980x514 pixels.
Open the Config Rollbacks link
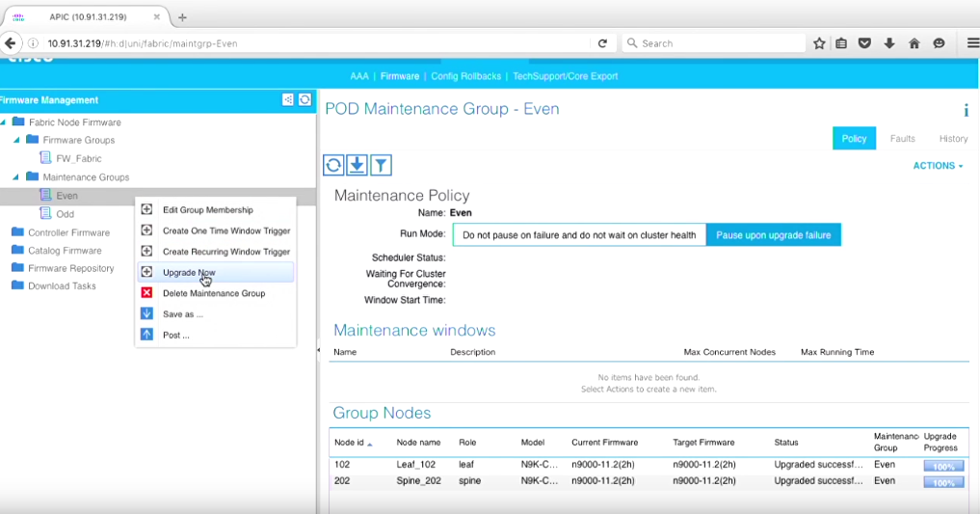pos(465,76)
